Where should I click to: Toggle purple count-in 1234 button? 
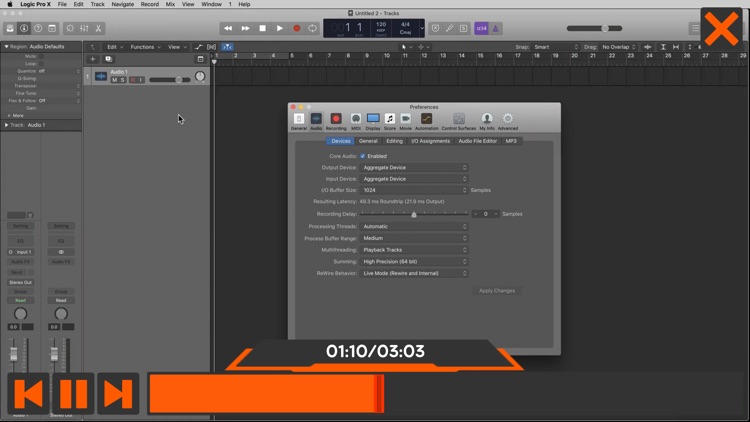tap(481, 28)
